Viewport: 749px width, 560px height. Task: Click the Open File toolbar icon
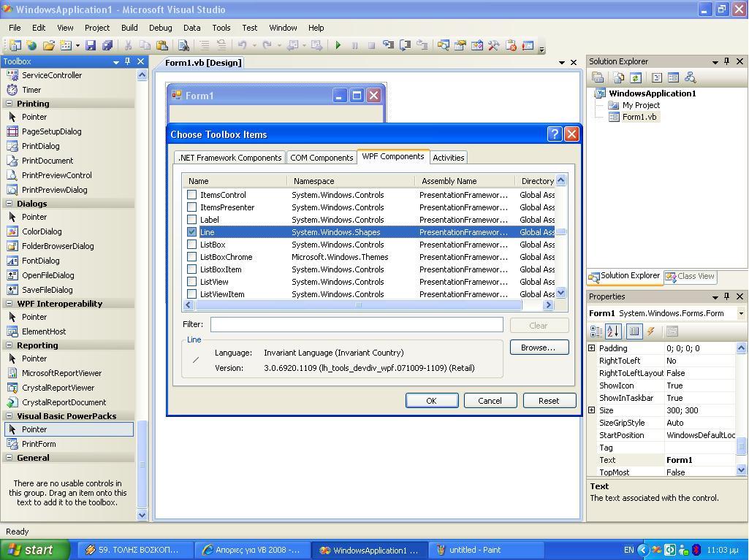(49, 45)
